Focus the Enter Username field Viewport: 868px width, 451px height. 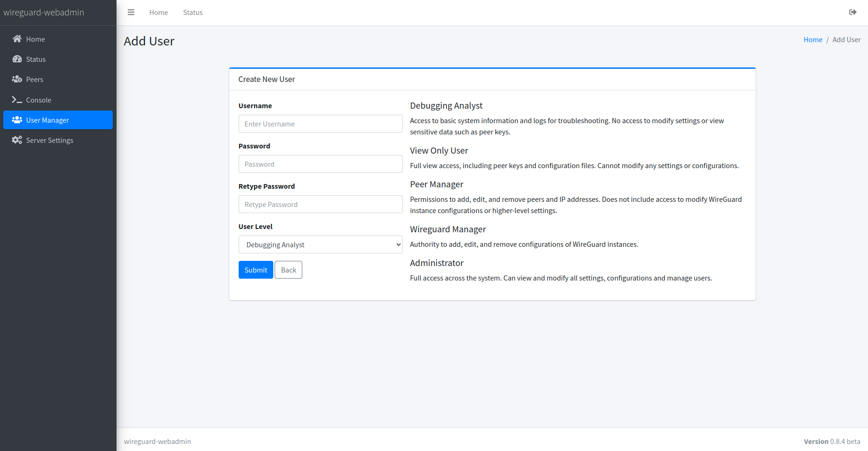pos(321,124)
